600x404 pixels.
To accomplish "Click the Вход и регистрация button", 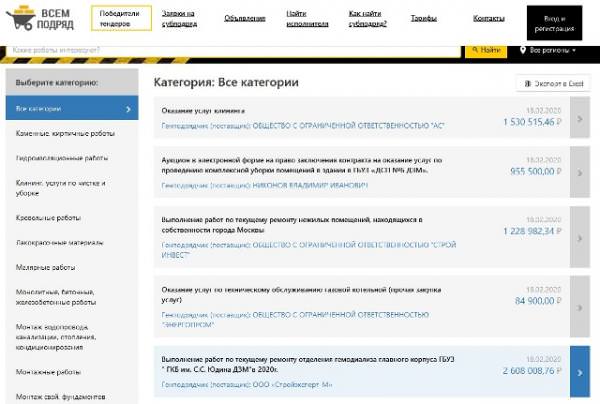I will point(559,18).
